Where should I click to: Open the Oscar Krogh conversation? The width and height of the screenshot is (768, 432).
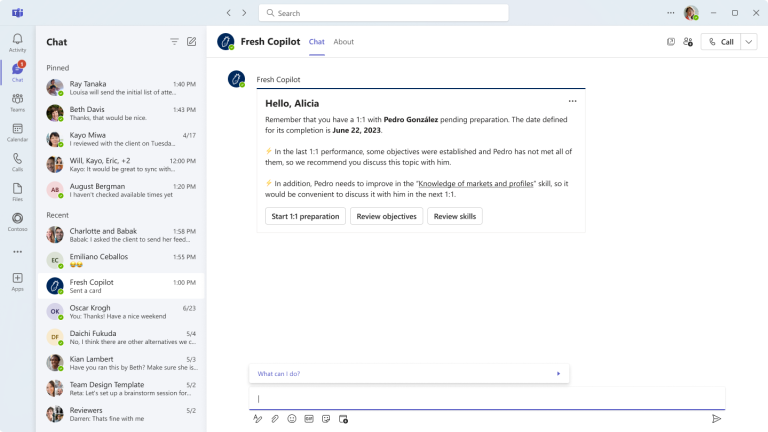[x=121, y=312]
